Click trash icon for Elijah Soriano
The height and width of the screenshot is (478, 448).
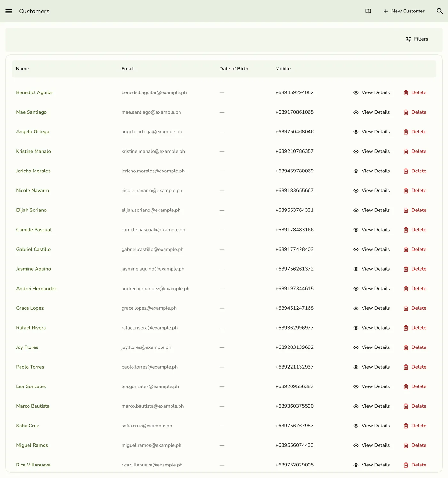coord(406,210)
